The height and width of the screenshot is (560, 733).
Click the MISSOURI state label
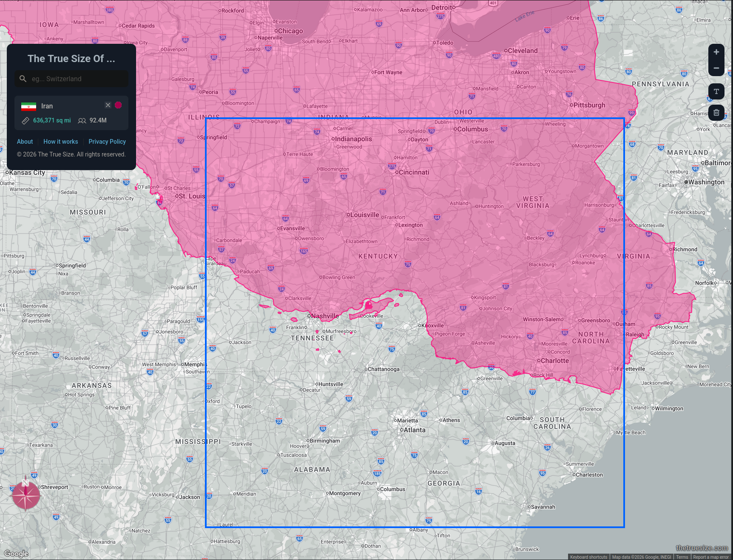(88, 212)
